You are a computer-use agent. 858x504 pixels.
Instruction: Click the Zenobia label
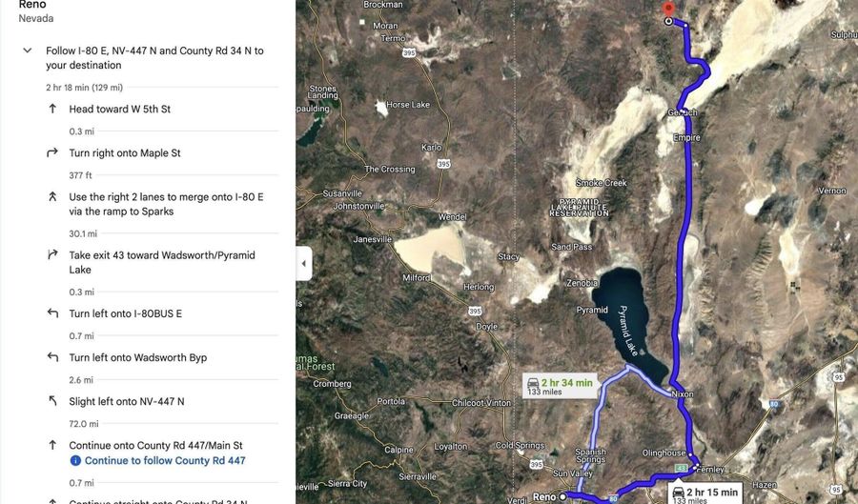point(582,283)
